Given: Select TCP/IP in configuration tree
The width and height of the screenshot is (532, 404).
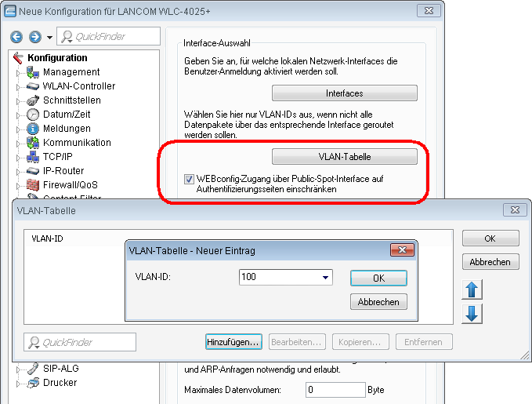Looking at the screenshot, I should 59,157.
